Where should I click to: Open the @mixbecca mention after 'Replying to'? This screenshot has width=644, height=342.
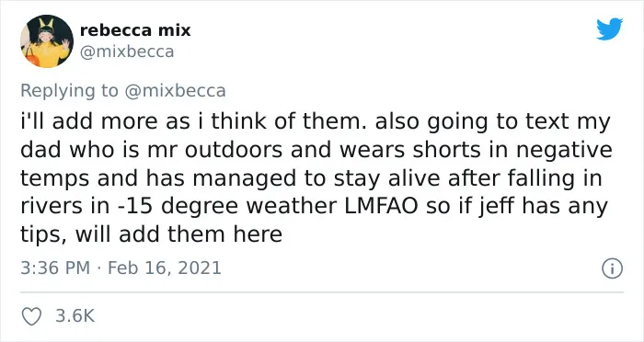click(175, 91)
